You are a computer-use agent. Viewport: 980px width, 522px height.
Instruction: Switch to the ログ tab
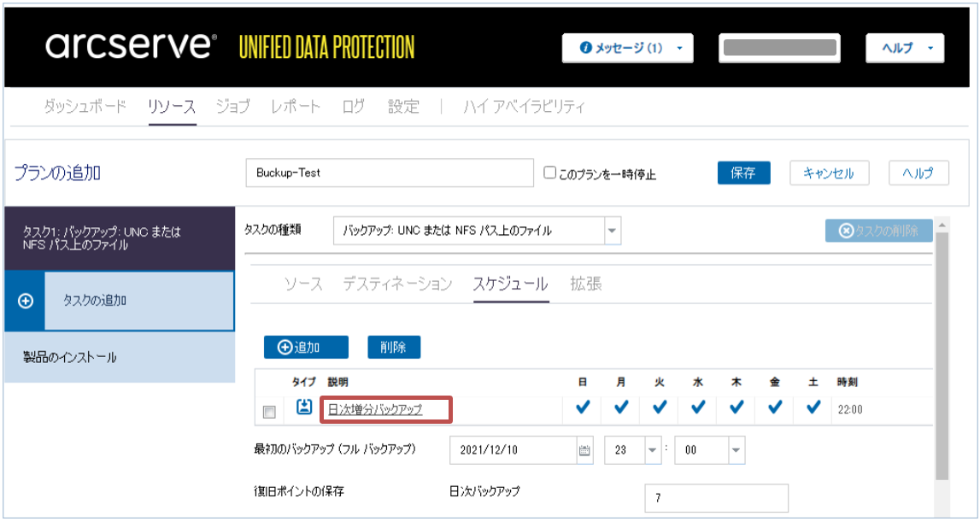click(x=354, y=106)
